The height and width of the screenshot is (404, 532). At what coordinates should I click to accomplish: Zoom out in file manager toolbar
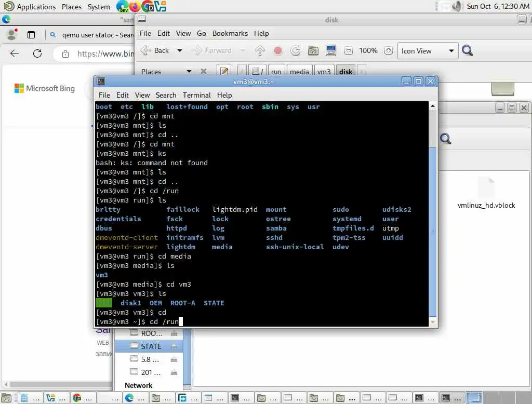(x=348, y=50)
